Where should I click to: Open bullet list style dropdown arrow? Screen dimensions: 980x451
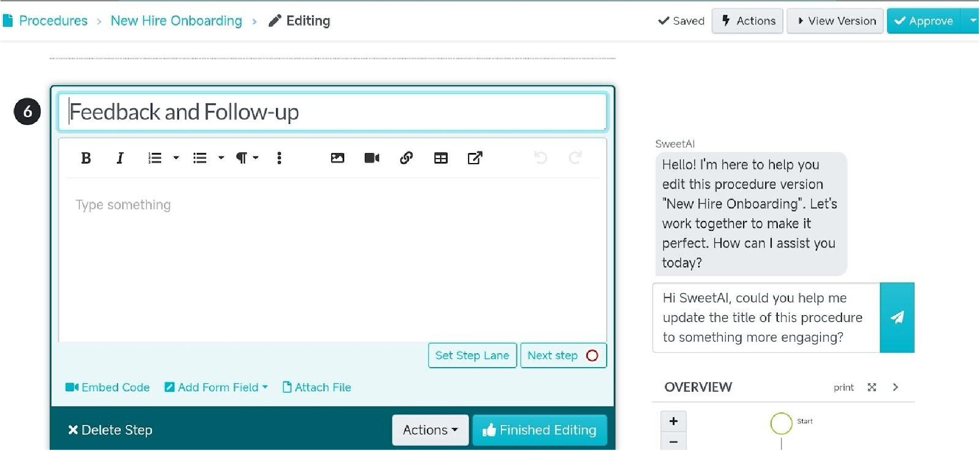[221, 158]
